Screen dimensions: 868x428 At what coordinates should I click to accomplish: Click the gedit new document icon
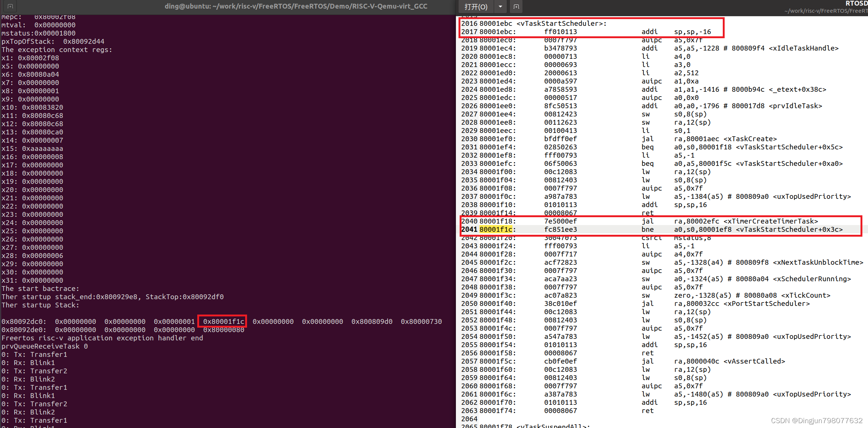(x=516, y=6)
